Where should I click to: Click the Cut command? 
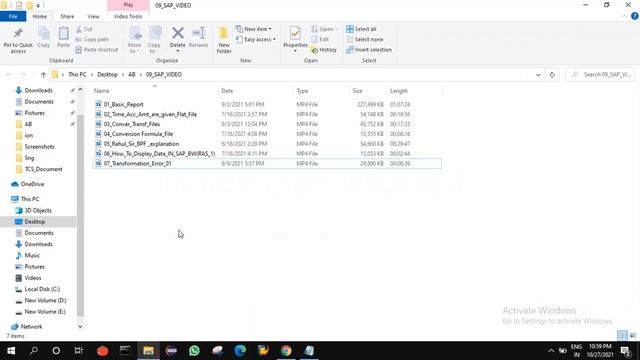tap(84, 29)
